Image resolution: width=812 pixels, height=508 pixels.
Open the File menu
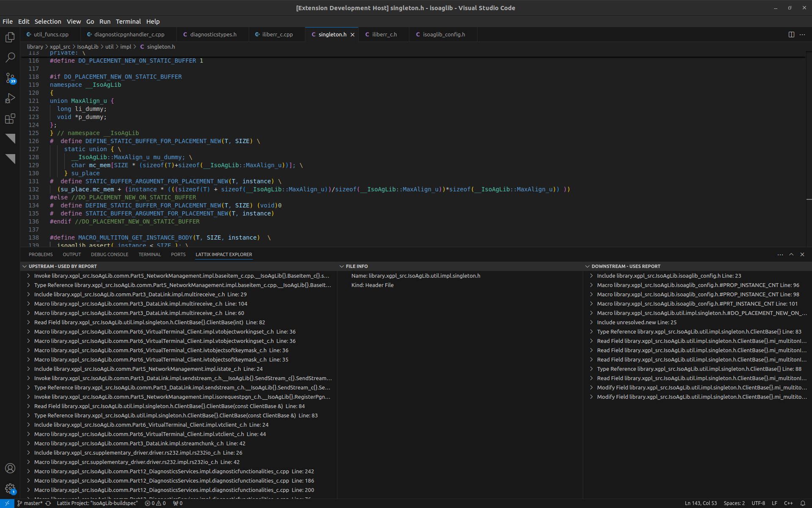coord(8,22)
